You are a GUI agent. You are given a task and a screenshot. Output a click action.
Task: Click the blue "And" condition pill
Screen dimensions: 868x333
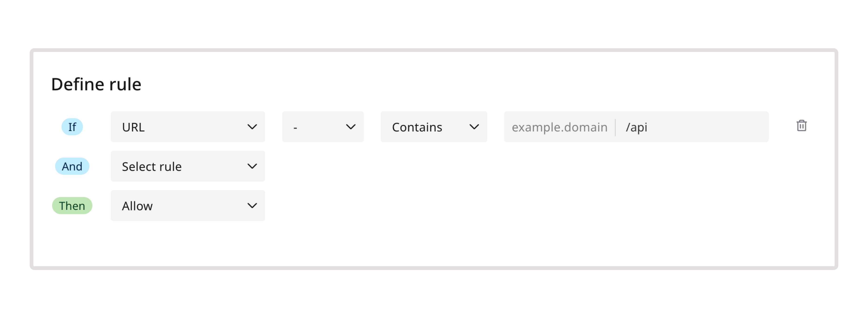[x=72, y=166]
